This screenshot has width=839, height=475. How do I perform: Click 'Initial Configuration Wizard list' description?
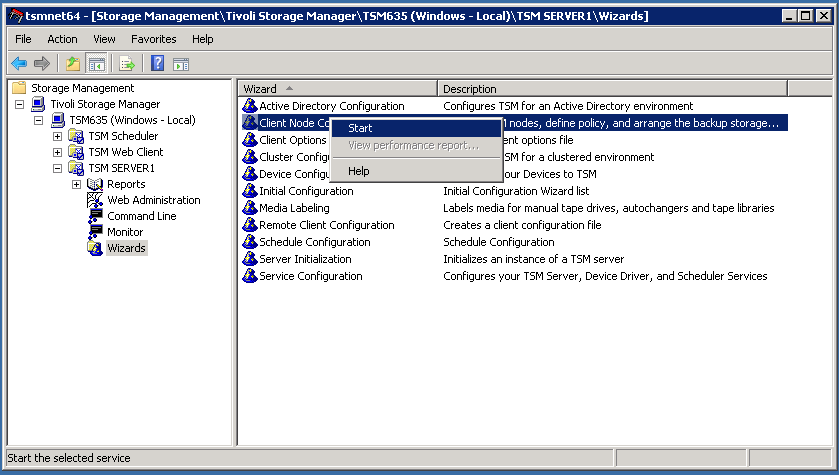516,191
